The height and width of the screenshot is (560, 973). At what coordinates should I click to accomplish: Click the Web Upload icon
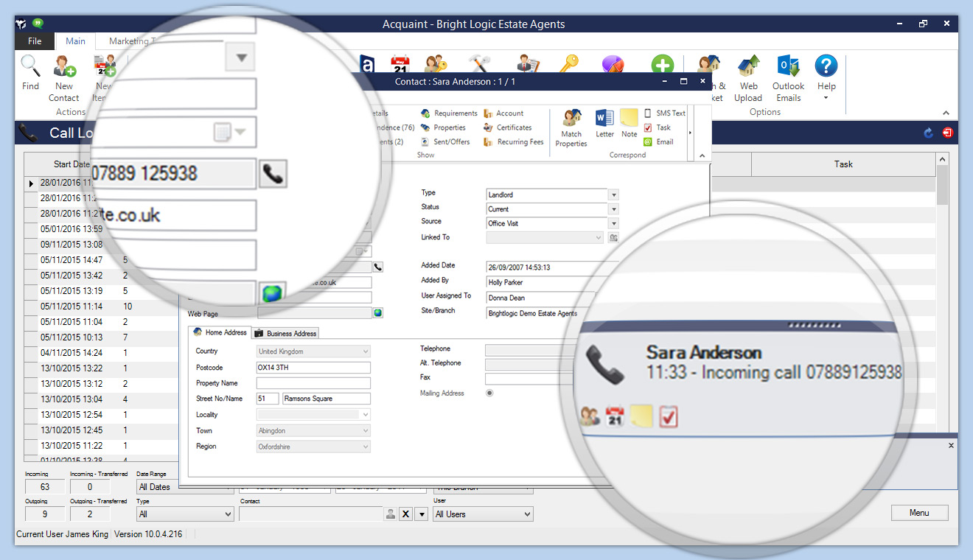click(x=748, y=67)
